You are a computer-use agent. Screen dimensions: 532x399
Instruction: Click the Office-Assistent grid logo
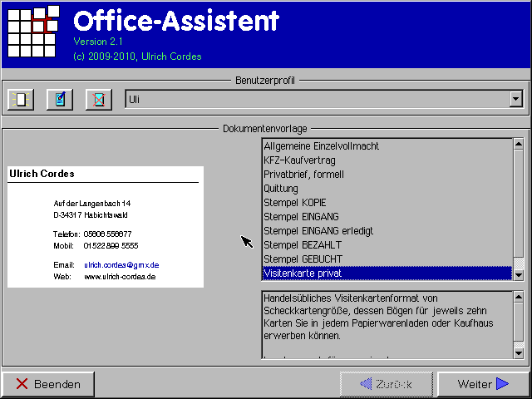[33, 33]
